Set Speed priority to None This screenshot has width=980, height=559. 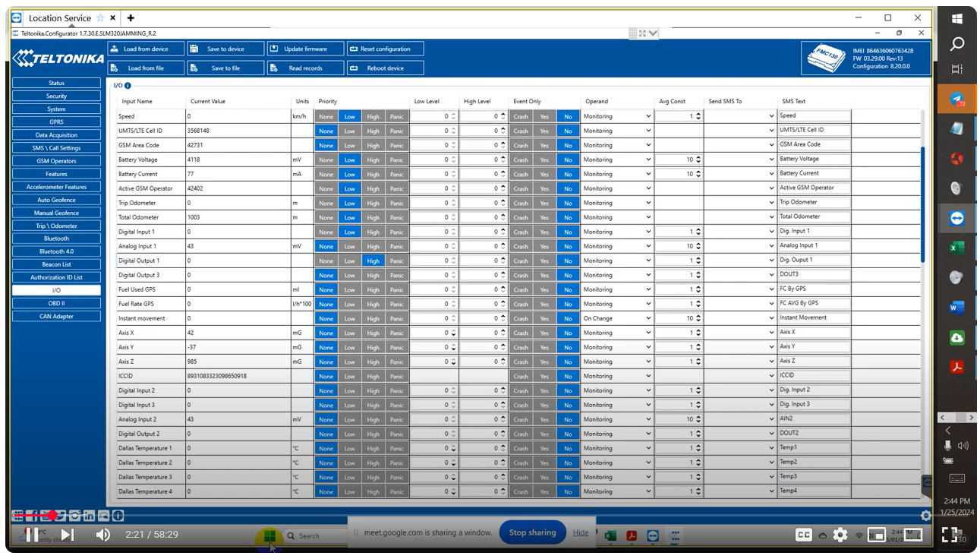click(326, 116)
